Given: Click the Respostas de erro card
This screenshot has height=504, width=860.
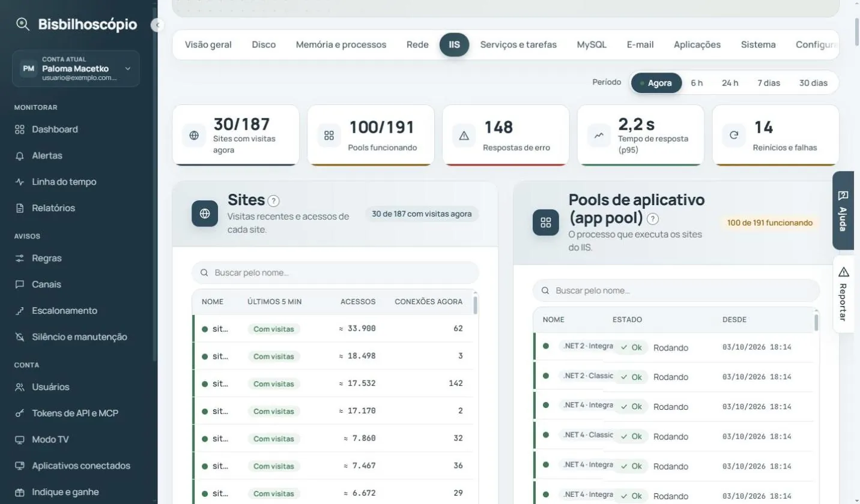Looking at the screenshot, I should click(x=506, y=136).
